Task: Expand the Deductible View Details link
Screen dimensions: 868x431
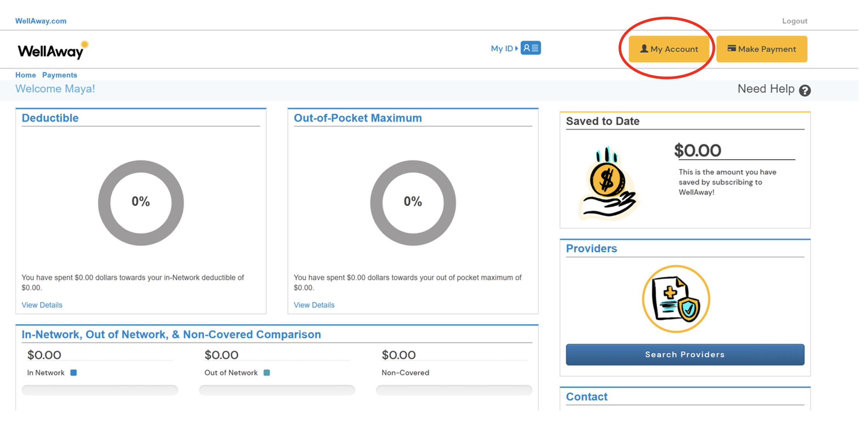Action: 41,305
